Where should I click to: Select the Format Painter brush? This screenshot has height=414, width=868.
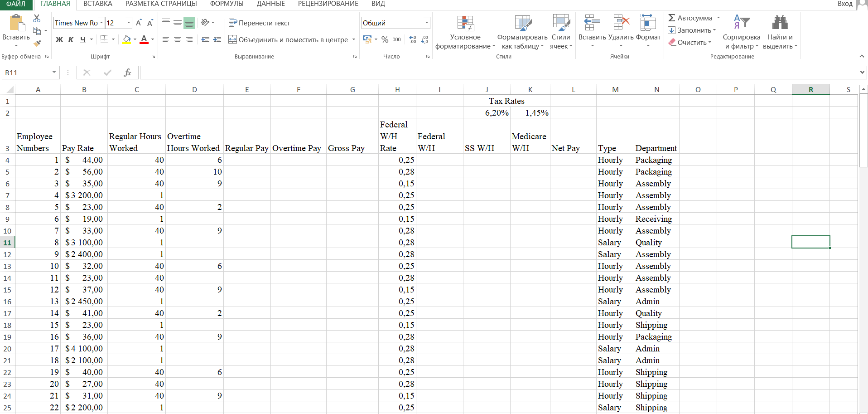pyautogui.click(x=37, y=43)
